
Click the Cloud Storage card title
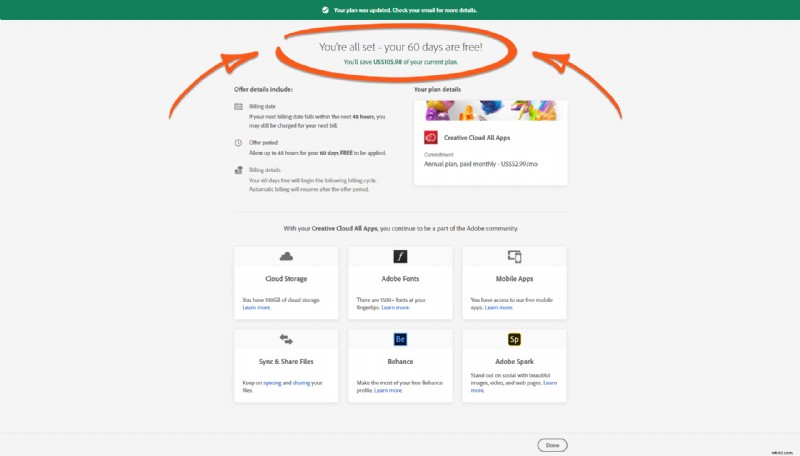[x=286, y=278]
